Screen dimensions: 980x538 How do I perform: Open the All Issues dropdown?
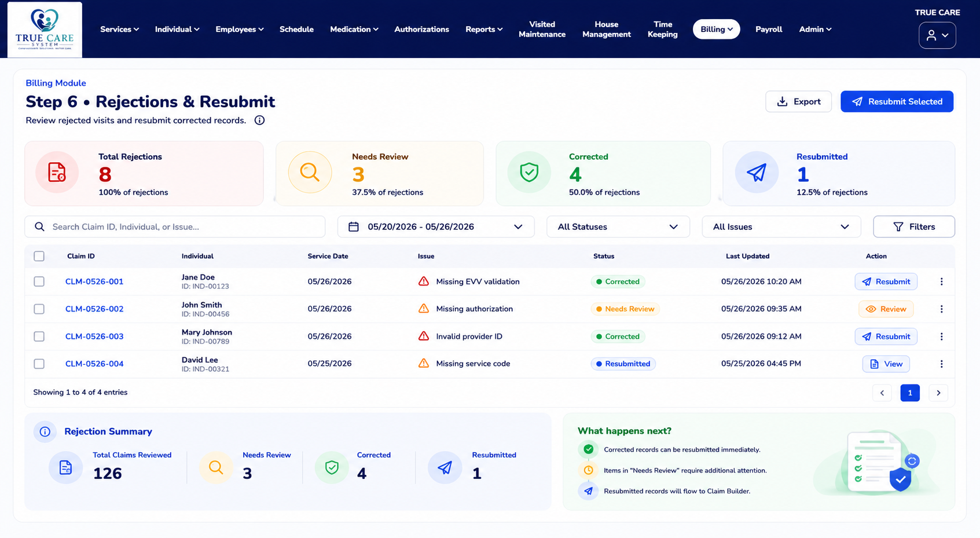tap(781, 227)
